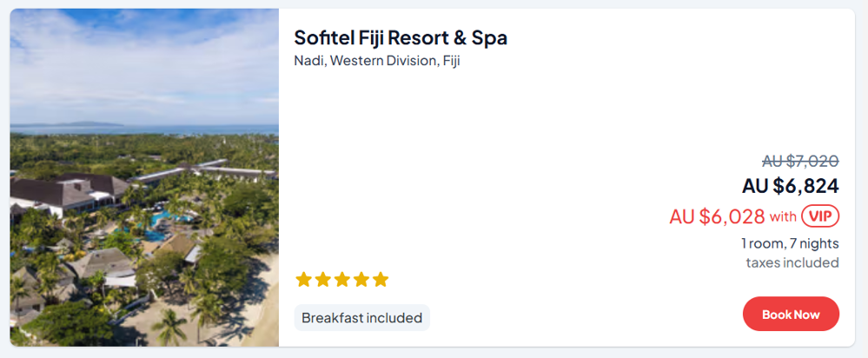868x358 pixels.
Task: Click the Nadi, Western Division, Fiji location
Action: tap(376, 61)
